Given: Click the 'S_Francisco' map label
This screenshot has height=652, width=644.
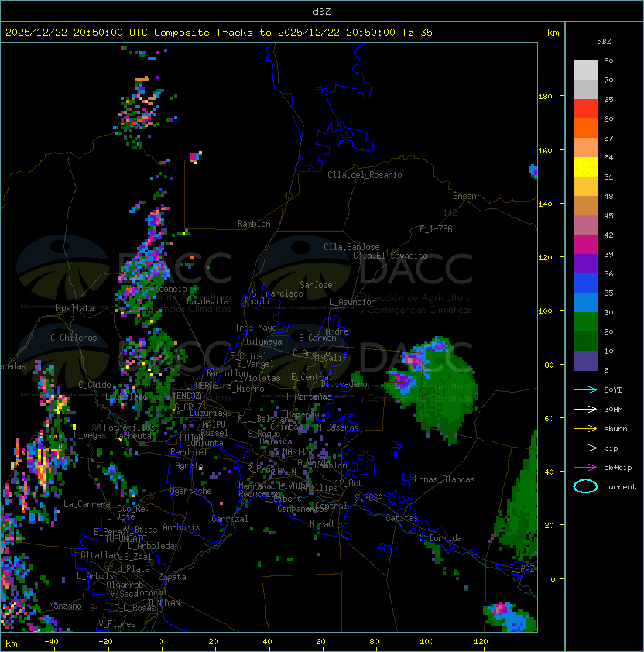Looking at the screenshot, I should tap(277, 293).
